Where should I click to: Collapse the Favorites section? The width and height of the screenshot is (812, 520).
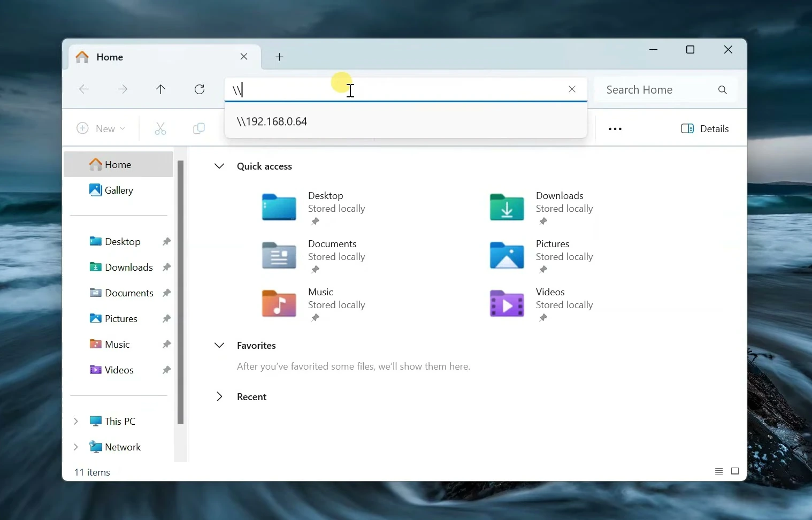pyautogui.click(x=219, y=346)
